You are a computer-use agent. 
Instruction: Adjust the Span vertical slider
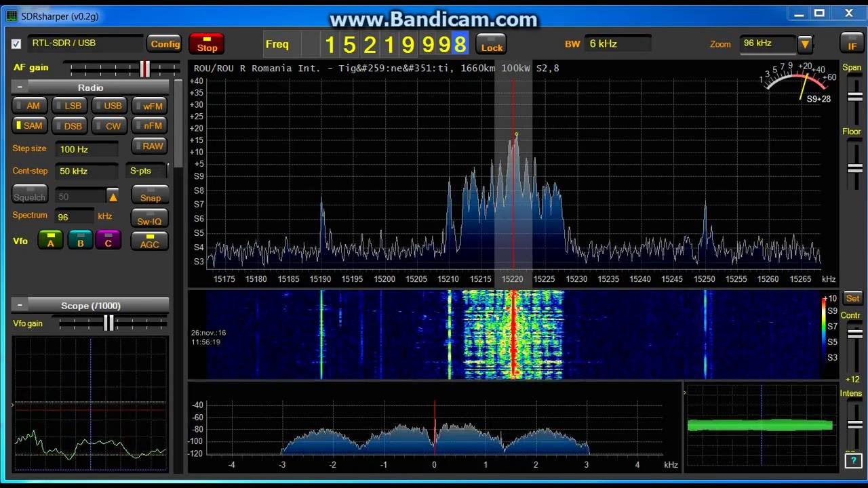[854, 96]
